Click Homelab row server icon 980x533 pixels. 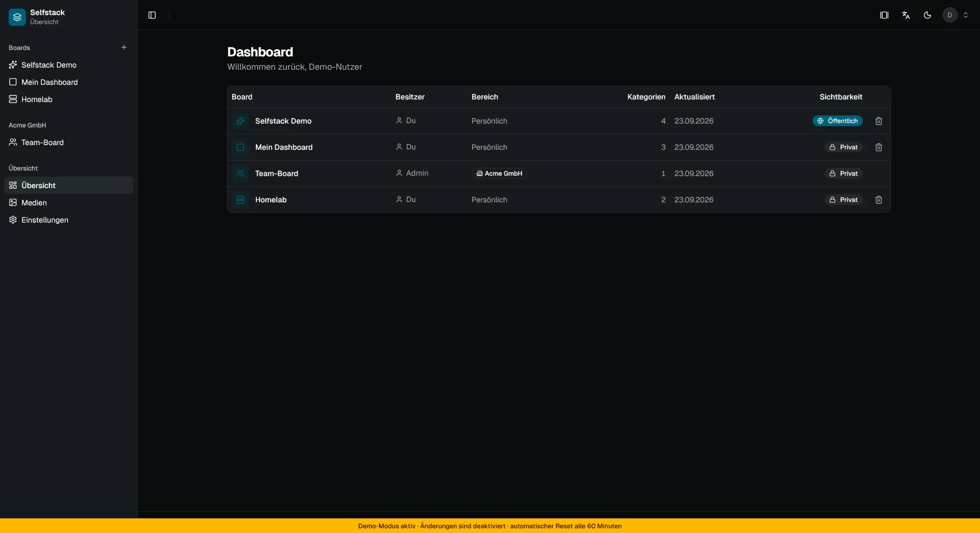(x=240, y=200)
